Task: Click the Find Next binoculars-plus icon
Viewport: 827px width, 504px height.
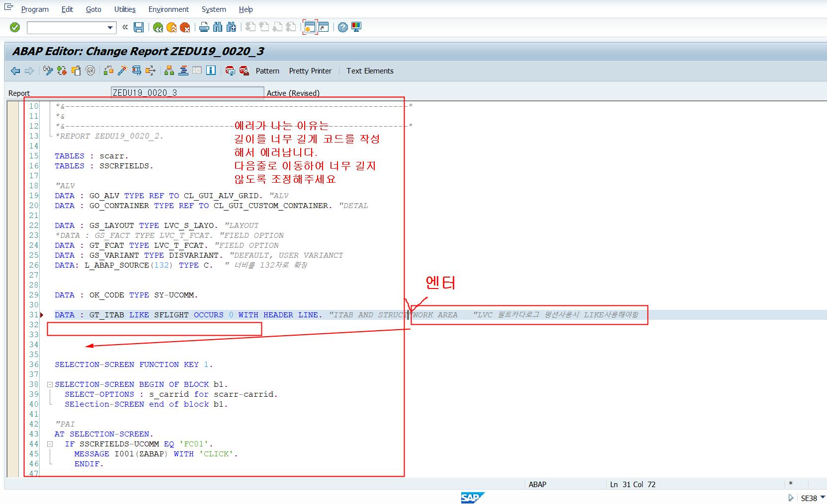Action: [231, 27]
